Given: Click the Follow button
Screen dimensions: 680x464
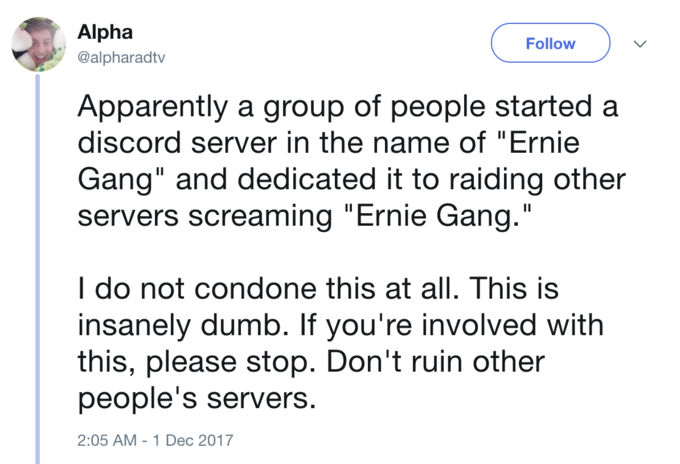Looking at the screenshot, I should 550,43.
